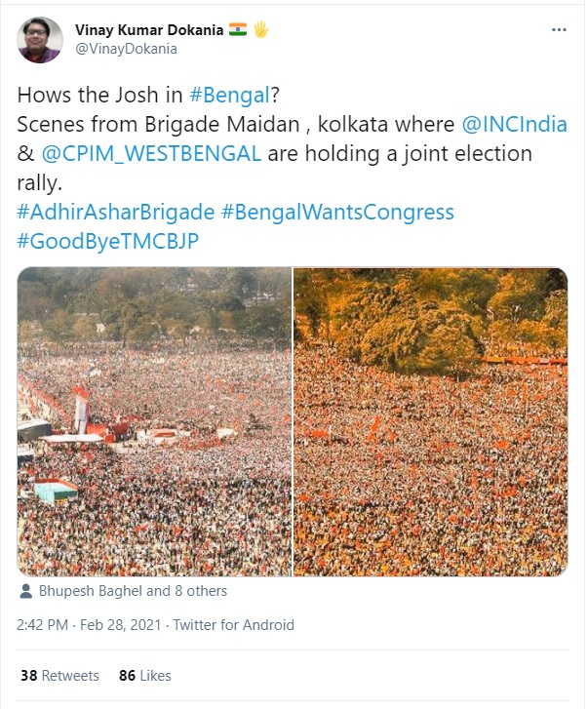
Task: Click the raised hand emoji beside the name
Action: pos(260,29)
